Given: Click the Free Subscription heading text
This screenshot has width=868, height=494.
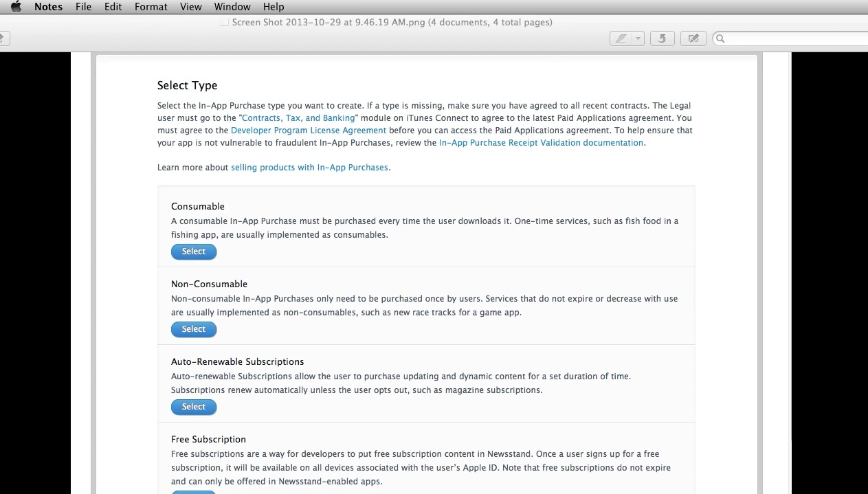Looking at the screenshot, I should click(x=208, y=439).
